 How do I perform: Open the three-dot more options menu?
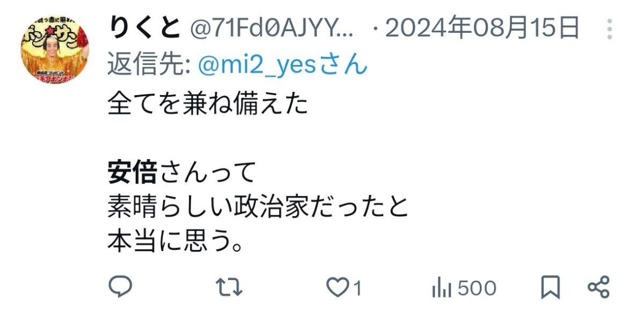[609, 29]
